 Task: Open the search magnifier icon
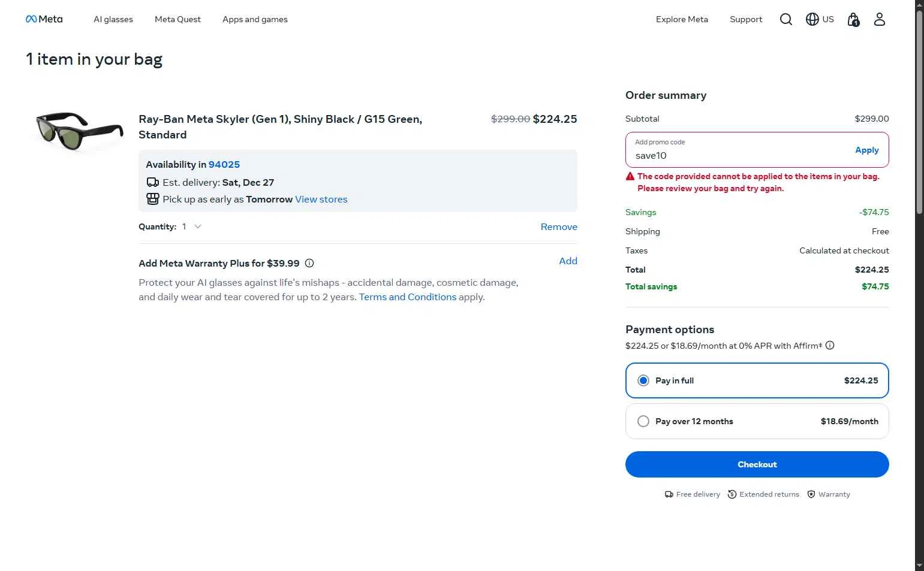(x=785, y=19)
